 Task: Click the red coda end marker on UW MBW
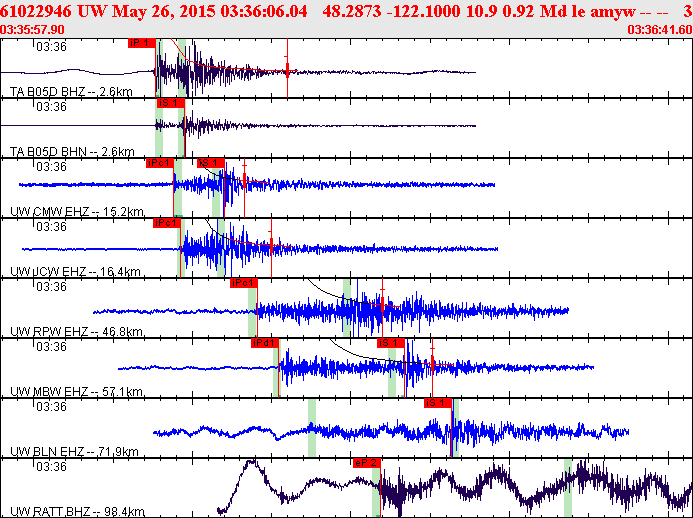point(432,365)
